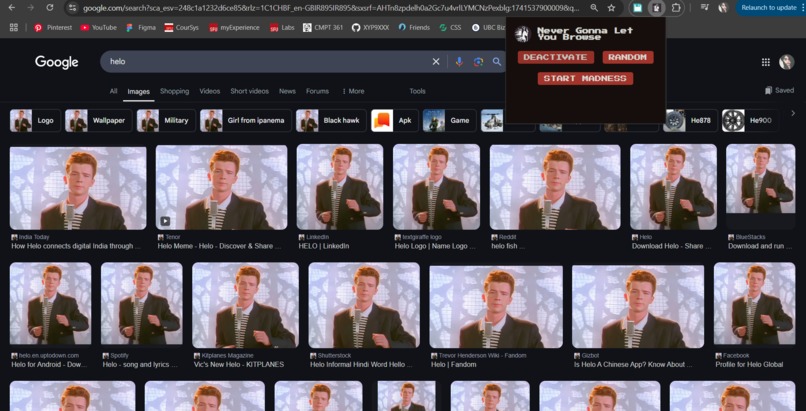Screen dimensions: 806x411
Task: Open the India Today image result
Action: 78,188
